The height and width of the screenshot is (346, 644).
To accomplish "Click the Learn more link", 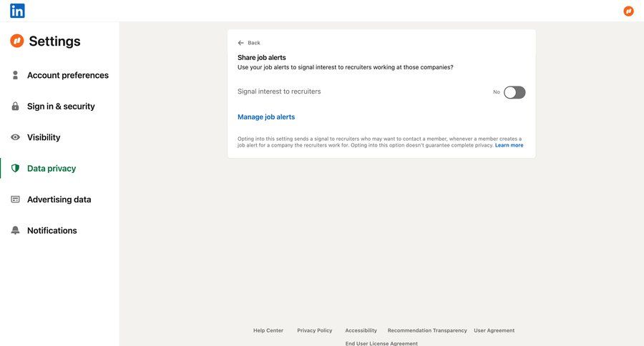I will (x=509, y=145).
